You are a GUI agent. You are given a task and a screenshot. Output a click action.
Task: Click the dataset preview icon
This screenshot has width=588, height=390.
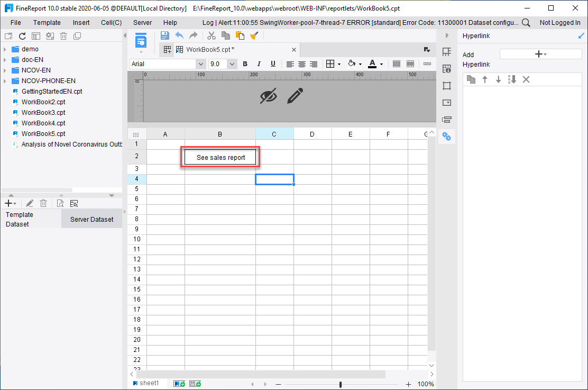coord(60,203)
